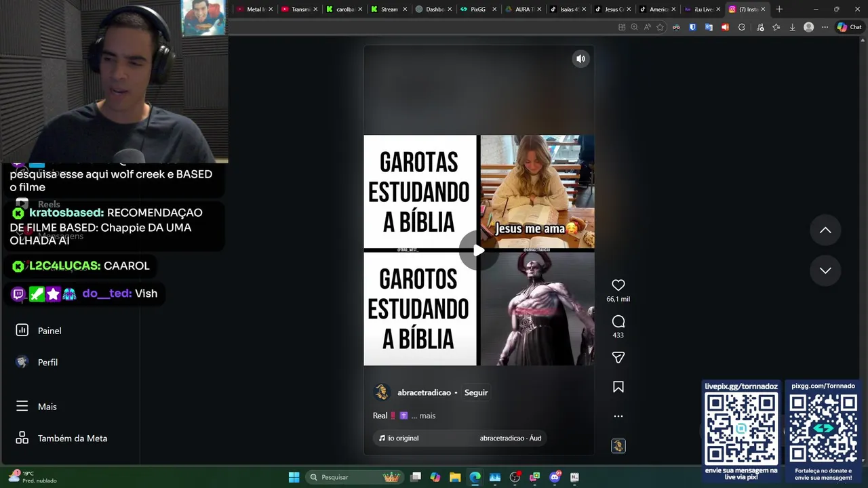Click the Também da Meta icon

point(22,438)
